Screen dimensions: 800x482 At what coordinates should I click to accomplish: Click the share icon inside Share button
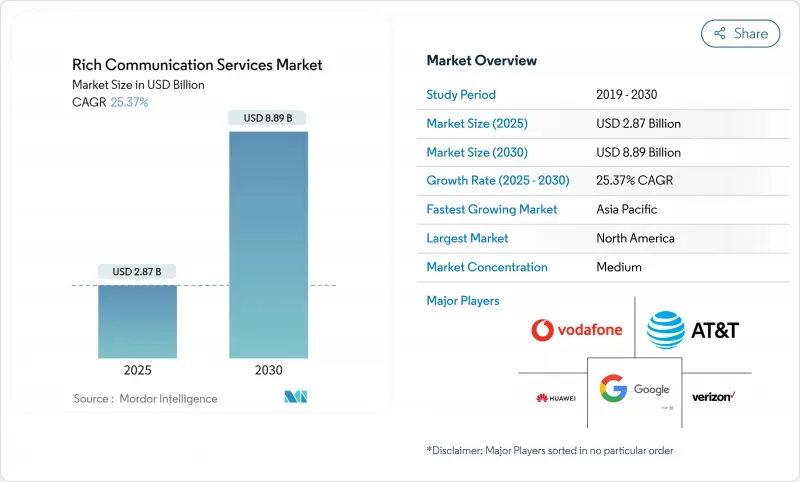[x=719, y=33]
